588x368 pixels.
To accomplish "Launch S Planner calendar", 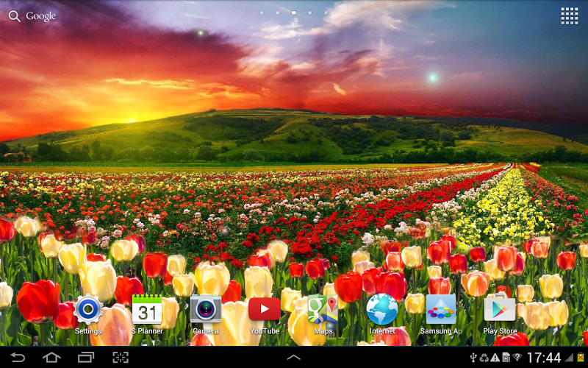I will (x=147, y=314).
